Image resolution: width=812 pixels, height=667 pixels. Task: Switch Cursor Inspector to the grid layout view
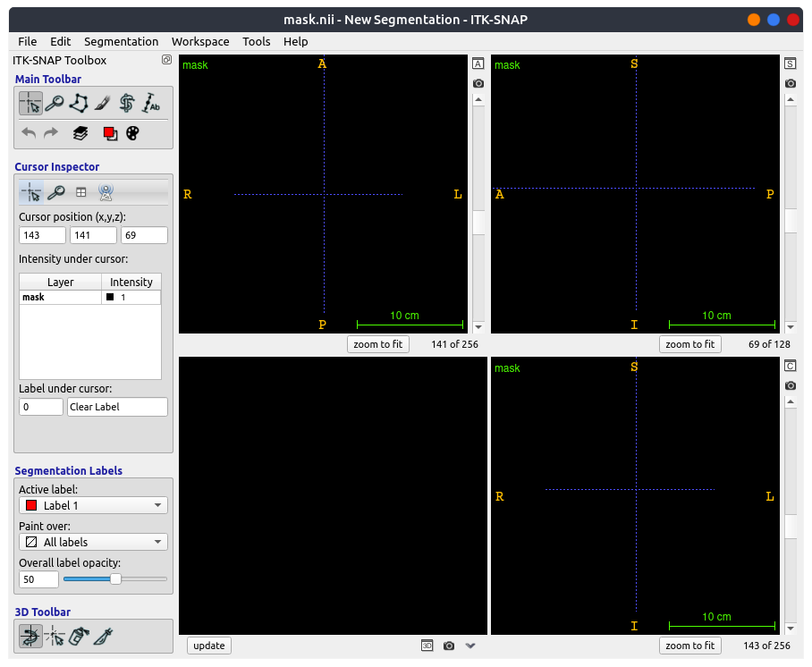(x=81, y=191)
